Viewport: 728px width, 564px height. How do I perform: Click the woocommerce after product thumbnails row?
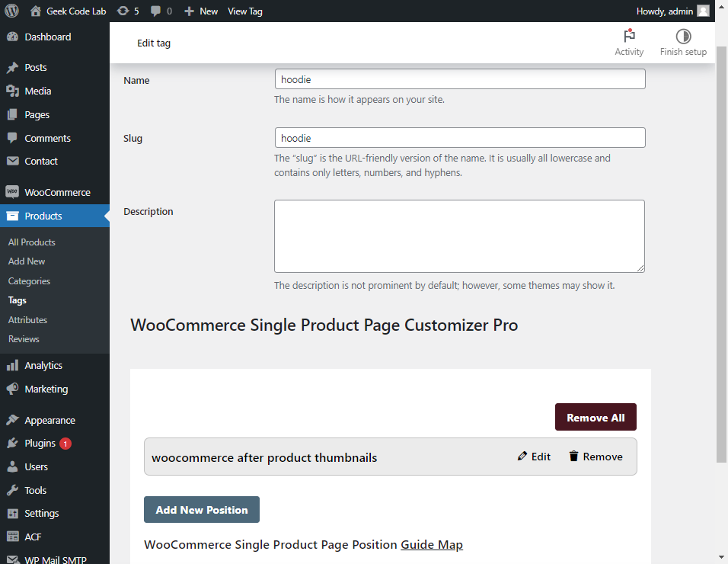391,457
